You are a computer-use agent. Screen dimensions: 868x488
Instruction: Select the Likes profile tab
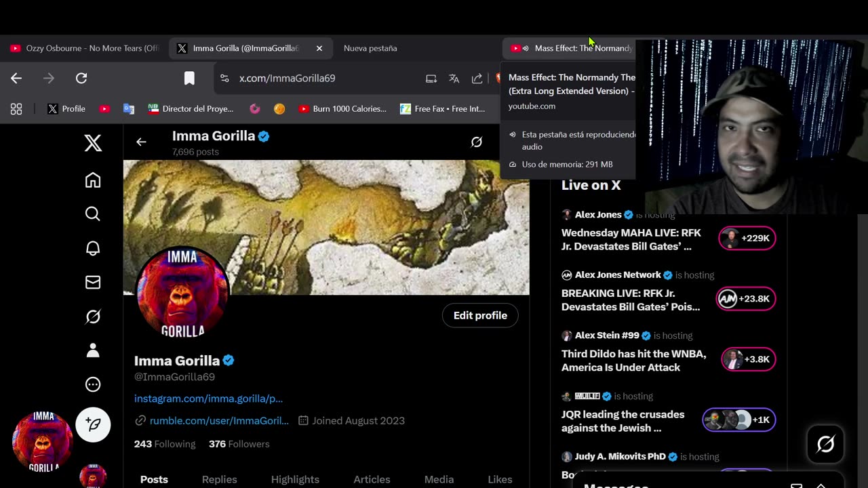pos(500,479)
